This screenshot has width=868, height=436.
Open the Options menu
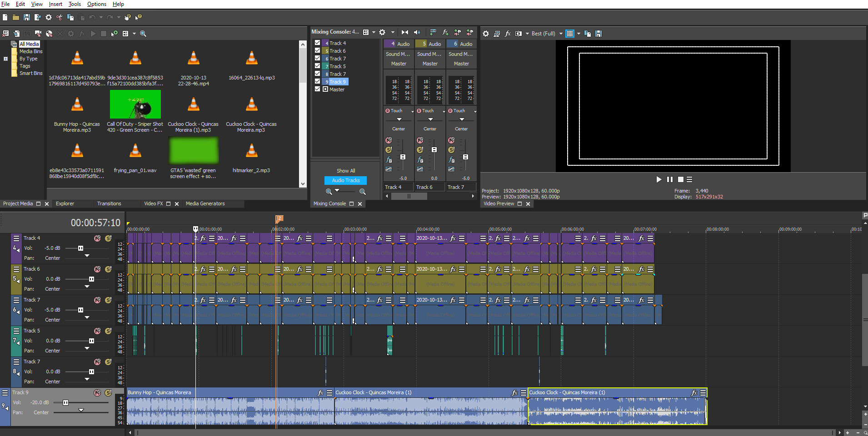point(96,4)
